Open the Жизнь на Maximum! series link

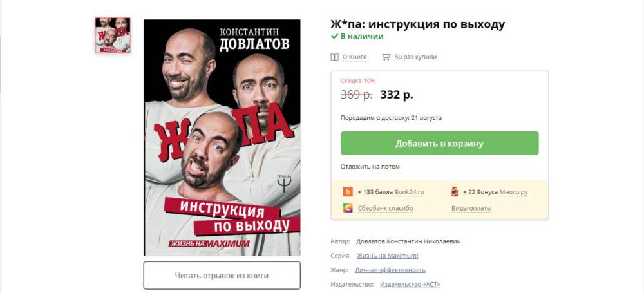tap(387, 256)
